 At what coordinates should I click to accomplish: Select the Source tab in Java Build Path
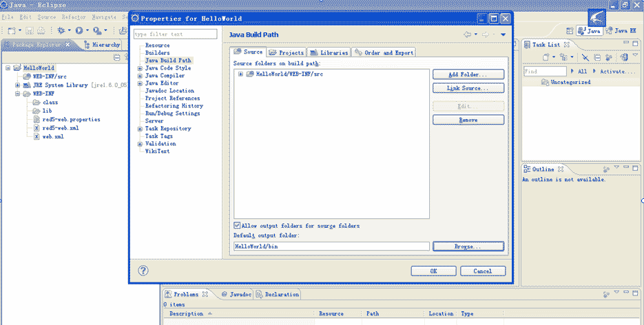[248, 52]
